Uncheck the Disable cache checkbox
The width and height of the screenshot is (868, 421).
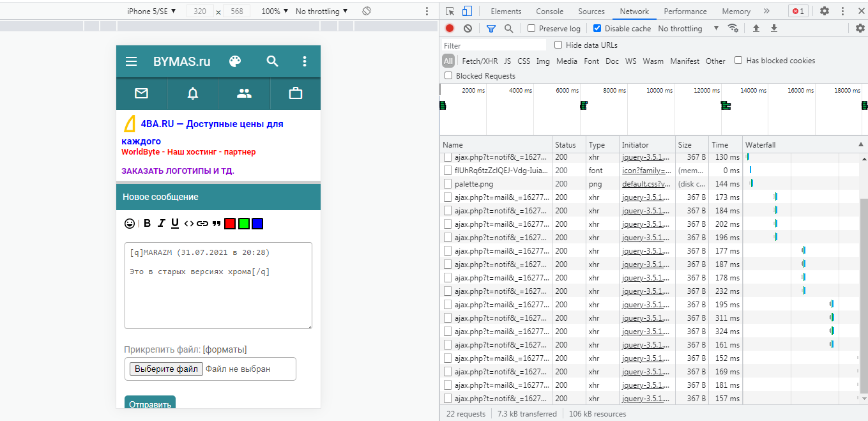click(597, 29)
